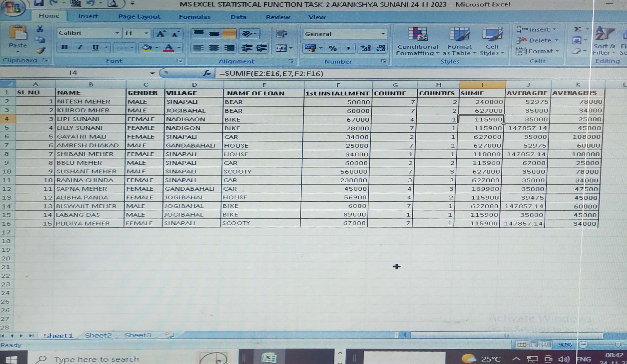The width and height of the screenshot is (627, 364).
Task: Click the Merge and Center icon
Action: click(281, 48)
